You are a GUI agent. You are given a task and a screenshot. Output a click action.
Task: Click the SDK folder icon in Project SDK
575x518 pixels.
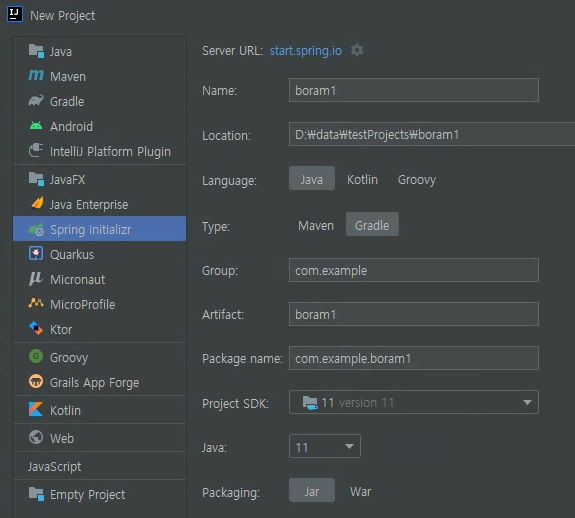pyautogui.click(x=310, y=403)
